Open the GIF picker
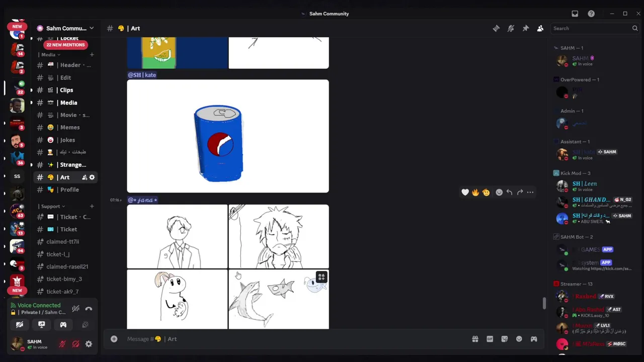Screen dimensions: 644x362 click(x=490, y=339)
